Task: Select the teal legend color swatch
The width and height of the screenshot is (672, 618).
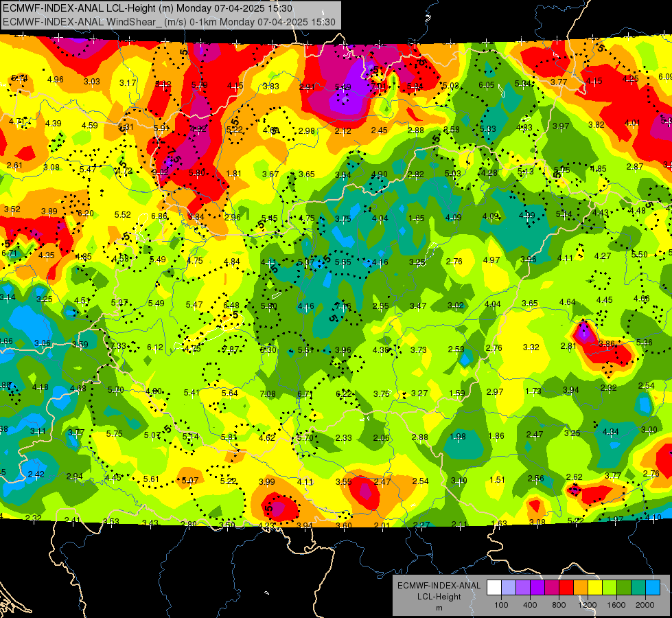Action: click(x=638, y=588)
